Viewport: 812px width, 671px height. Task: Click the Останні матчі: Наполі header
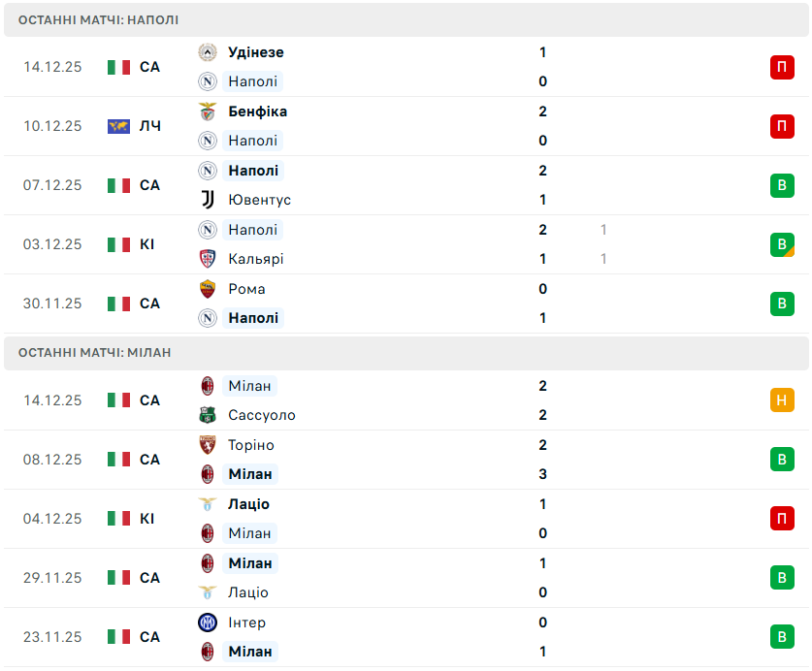[98, 19]
